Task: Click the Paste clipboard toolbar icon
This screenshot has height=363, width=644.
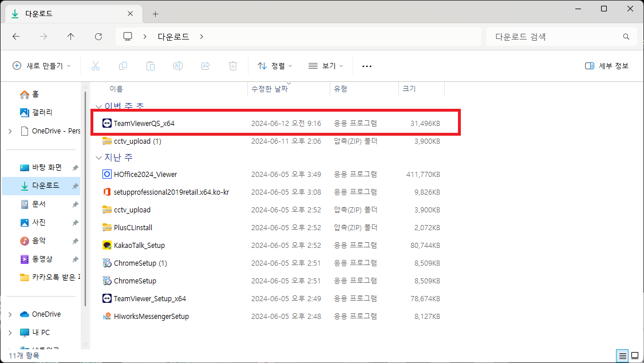Action: [x=151, y=66]
